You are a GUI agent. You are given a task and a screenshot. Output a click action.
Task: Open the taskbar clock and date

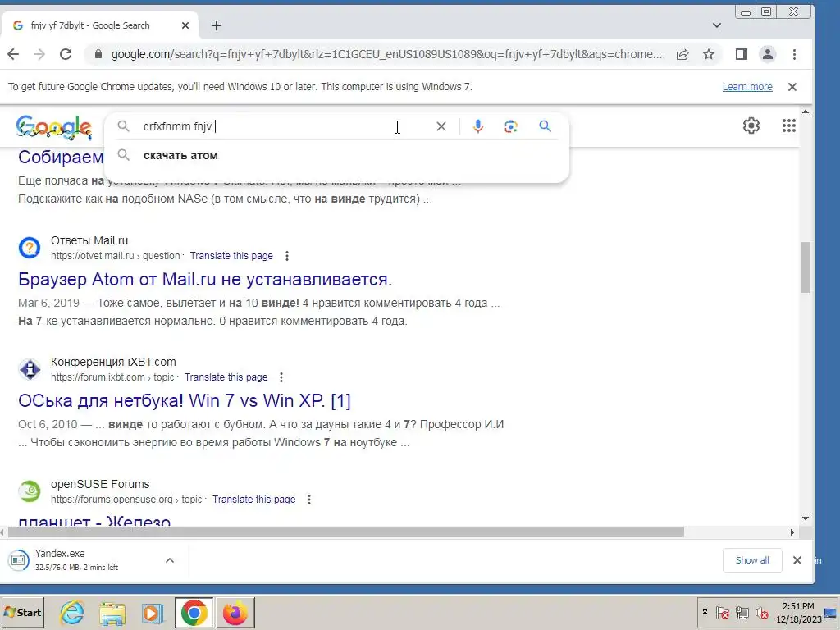coord(799,612)
